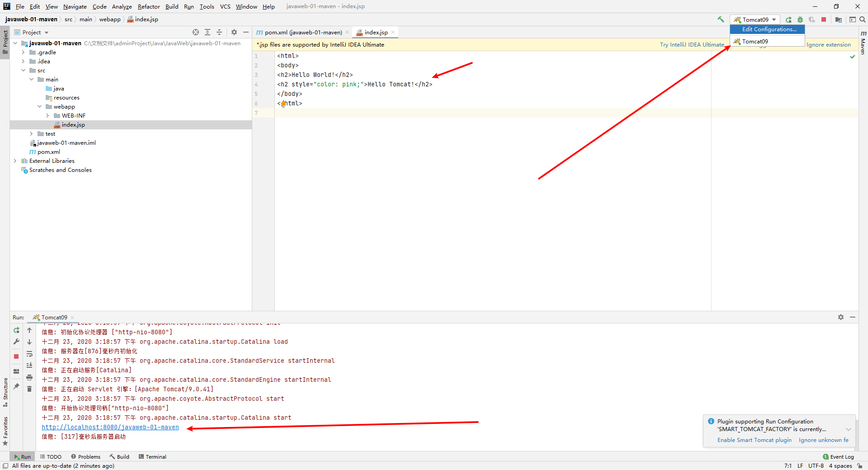Click the down arrow in Run console toolbar
The width and height of the screenshot is (868, 470).
pyautogui.click(x=29, y=342)
